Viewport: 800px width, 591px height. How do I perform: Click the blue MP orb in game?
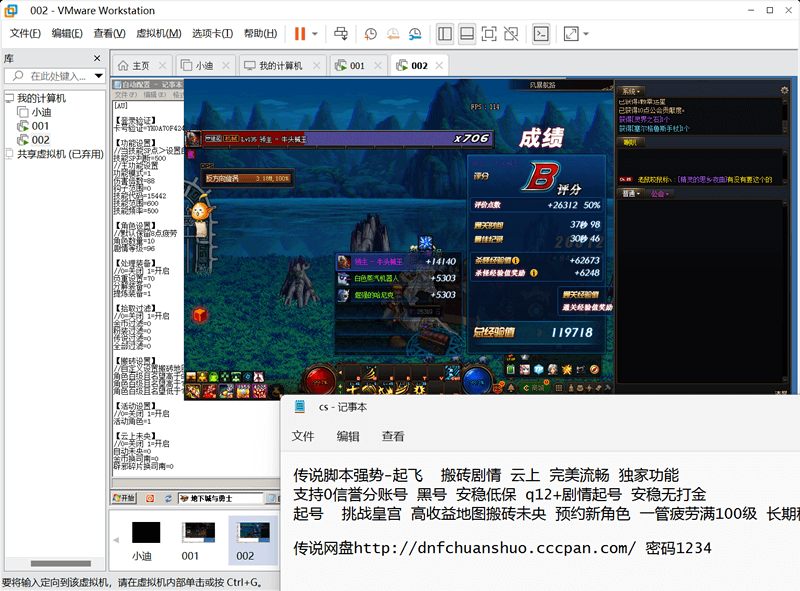[x=477, y=381]
